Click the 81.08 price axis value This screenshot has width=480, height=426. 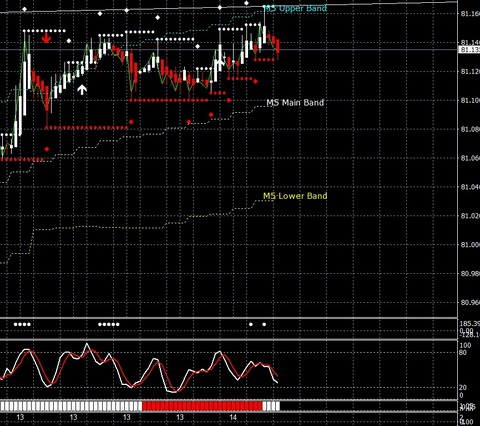[x=470, y=129]
